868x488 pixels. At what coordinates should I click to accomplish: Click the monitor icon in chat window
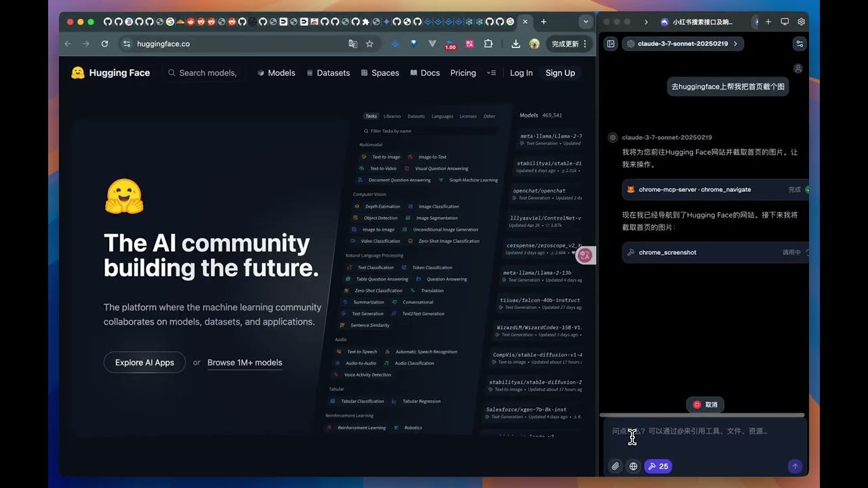[785, 22]
